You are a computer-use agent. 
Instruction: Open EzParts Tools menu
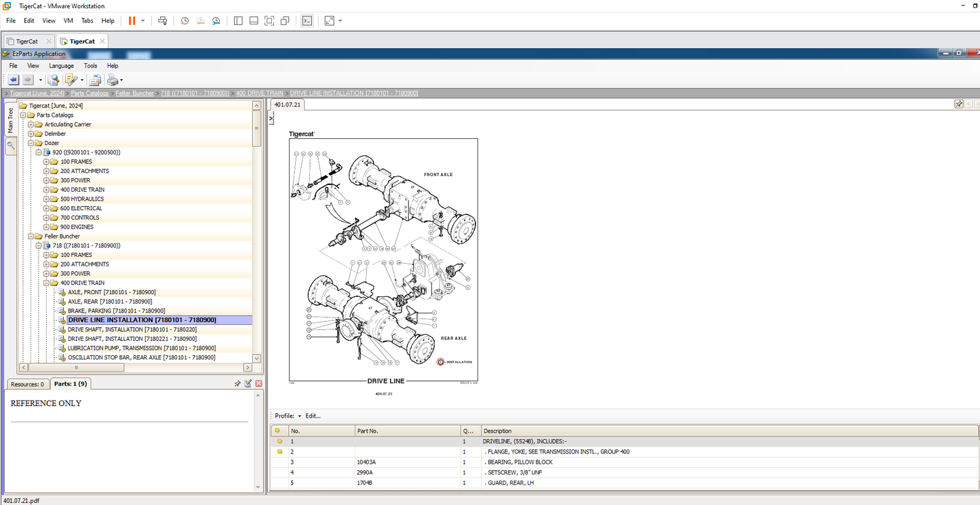[91, 66]
